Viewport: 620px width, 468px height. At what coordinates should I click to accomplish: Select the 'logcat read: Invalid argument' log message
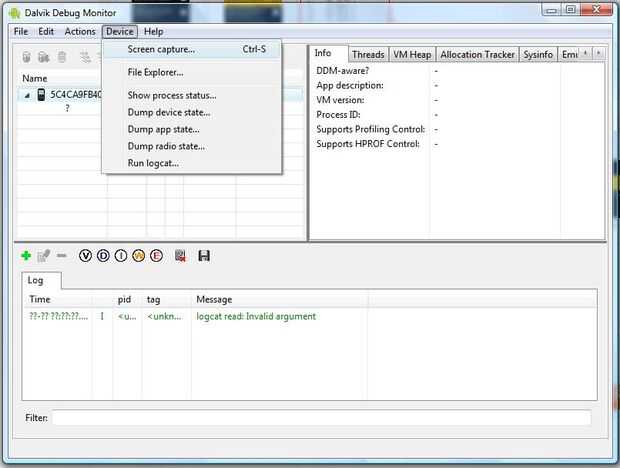click(256, 317)
